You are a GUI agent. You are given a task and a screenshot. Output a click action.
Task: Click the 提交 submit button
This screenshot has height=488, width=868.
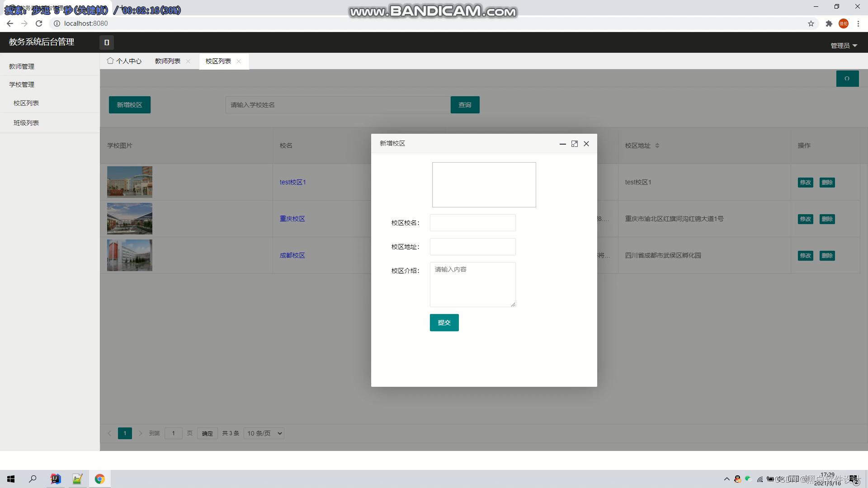(444, 323)
